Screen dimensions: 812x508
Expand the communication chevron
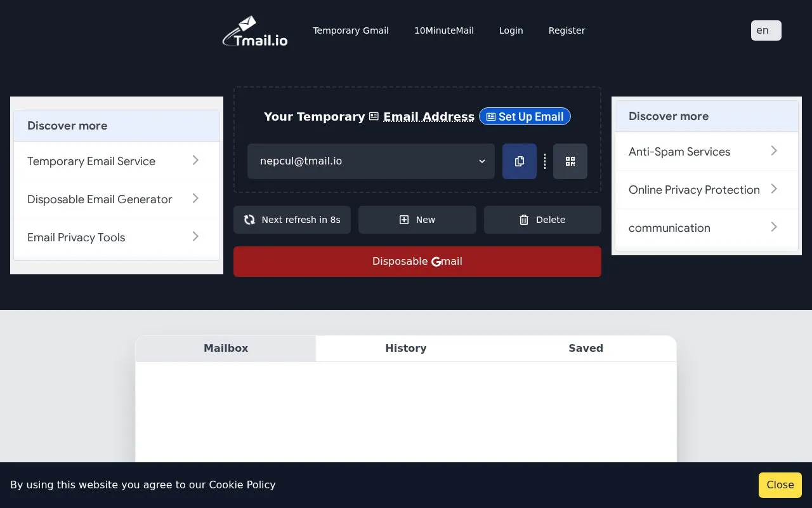774,227
